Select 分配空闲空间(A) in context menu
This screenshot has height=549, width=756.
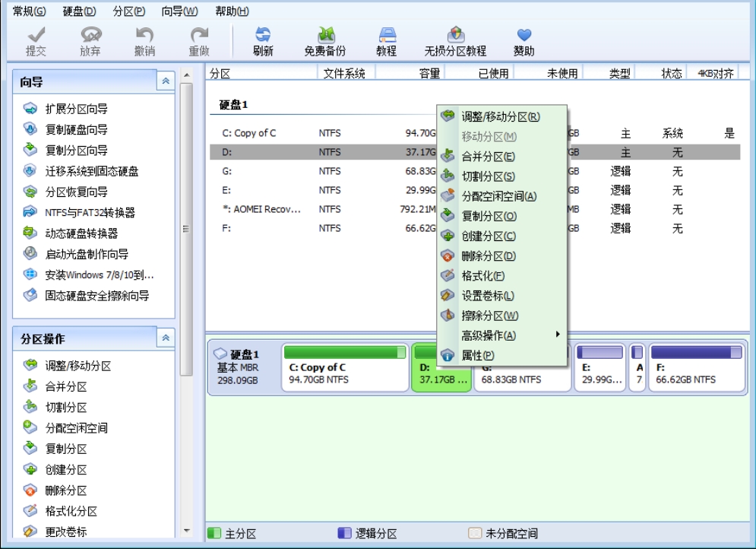point(501,196)
